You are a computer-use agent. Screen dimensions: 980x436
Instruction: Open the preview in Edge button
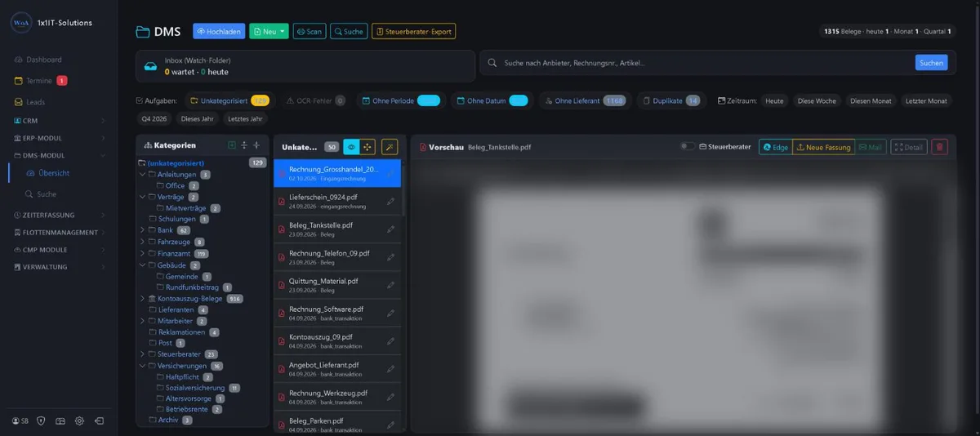coord(775,147)
